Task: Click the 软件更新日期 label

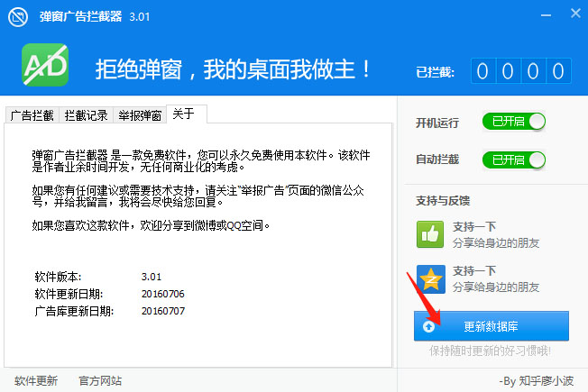Action: point(69,294)
